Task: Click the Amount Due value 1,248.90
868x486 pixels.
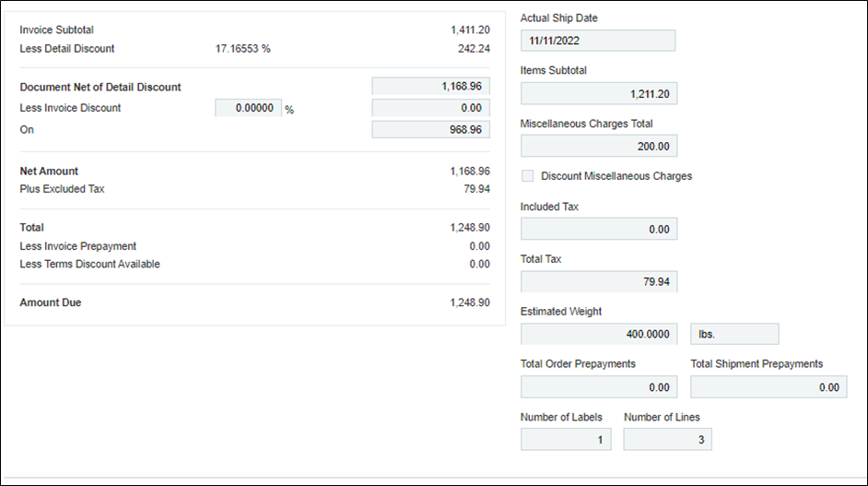Action: pyautogui.click(x=470, y=302)
